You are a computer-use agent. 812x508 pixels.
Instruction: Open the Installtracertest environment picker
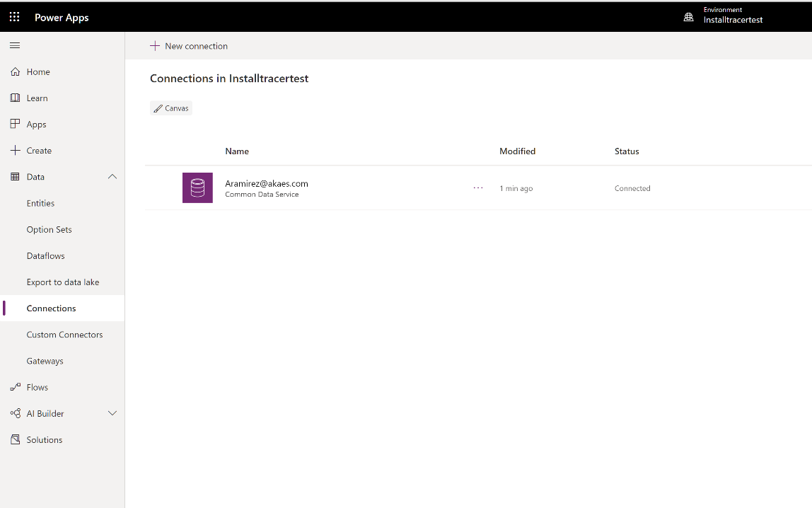[733, 16]
